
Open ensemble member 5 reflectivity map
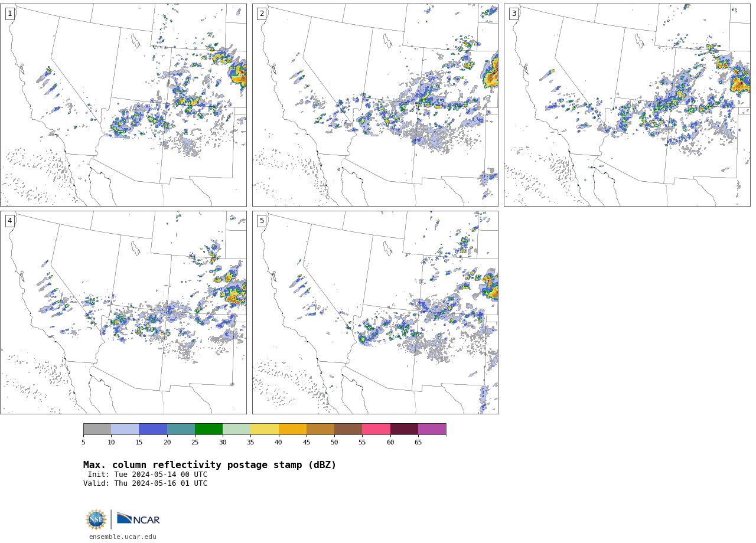375,312
